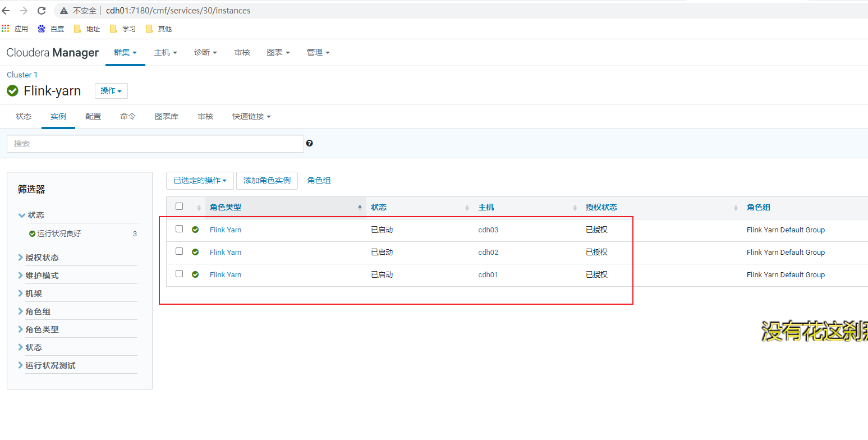Check the checkbox for the cdh03 row
The height and width of the screenshot is (440, 868).
178,228
